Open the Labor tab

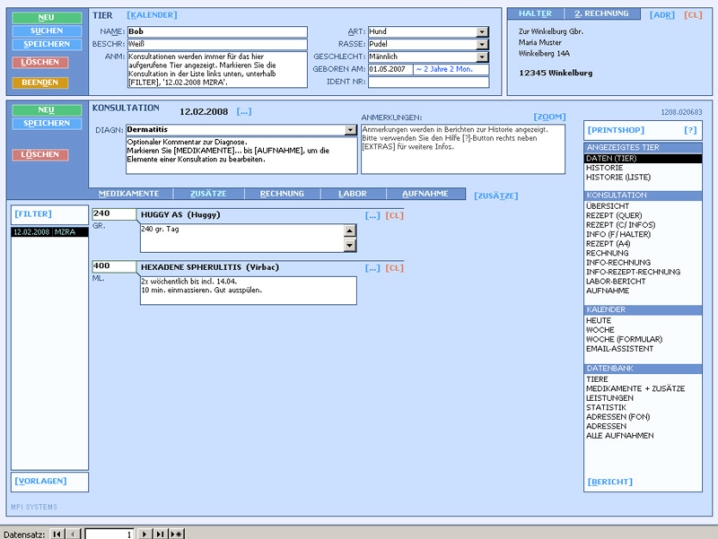pyautogui.click(x=352, y=194)
